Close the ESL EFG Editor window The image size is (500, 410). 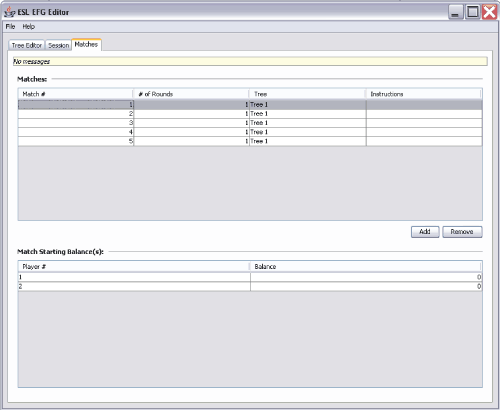coord(489,12)
